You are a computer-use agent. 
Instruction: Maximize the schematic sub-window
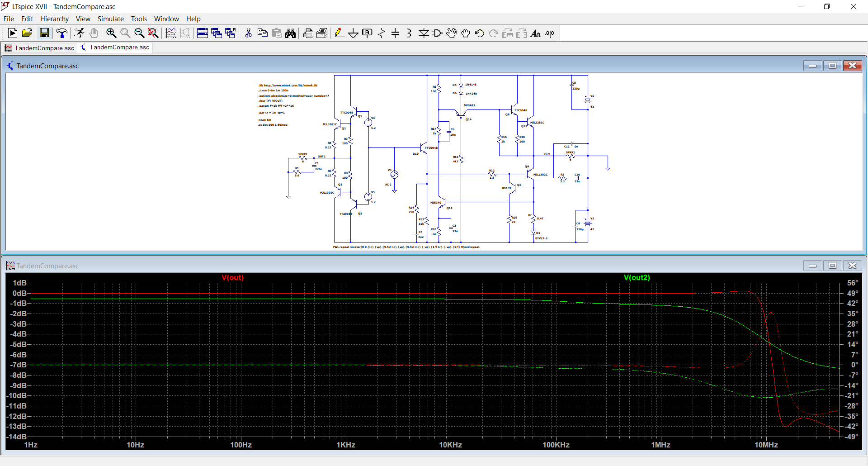tap(832, 66)
